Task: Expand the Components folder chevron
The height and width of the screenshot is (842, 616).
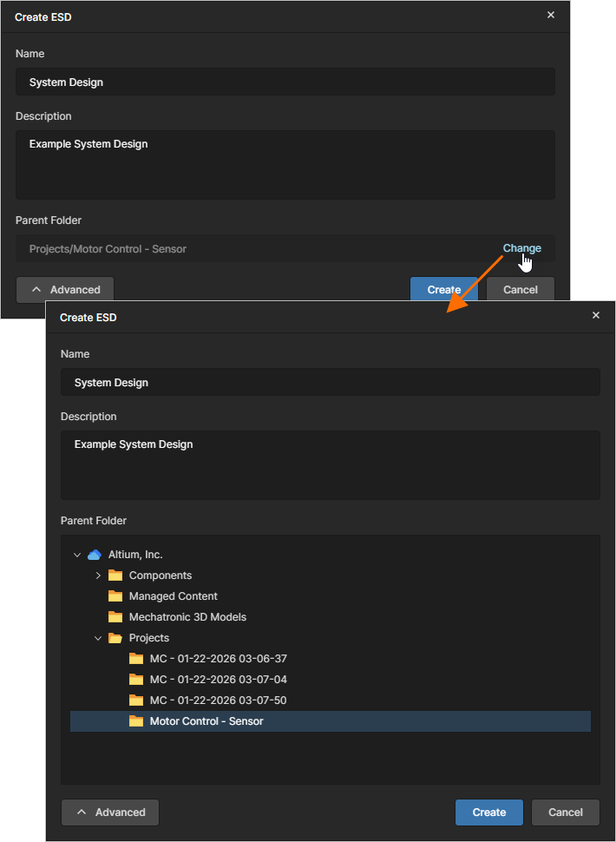Action: [x=98, y=576]
